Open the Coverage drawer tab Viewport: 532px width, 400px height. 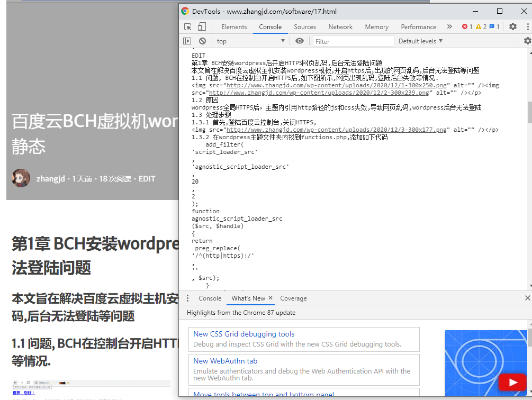[x=293, y=298]
